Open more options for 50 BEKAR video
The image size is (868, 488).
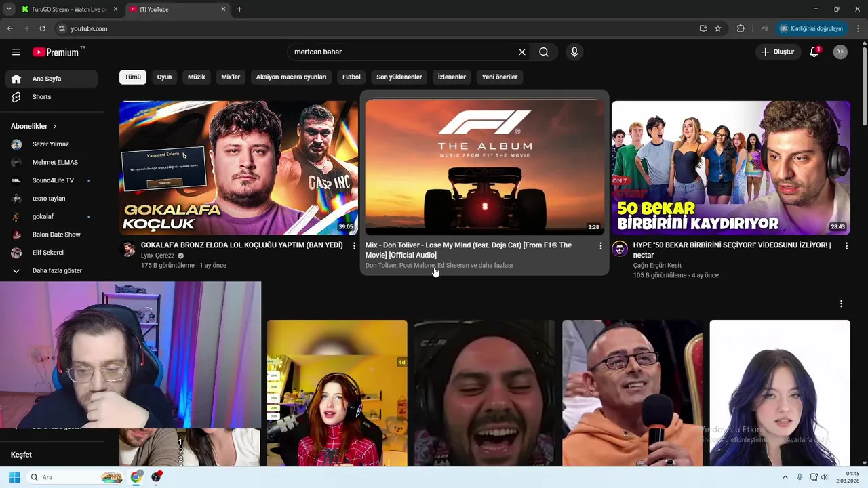(846, 246)
